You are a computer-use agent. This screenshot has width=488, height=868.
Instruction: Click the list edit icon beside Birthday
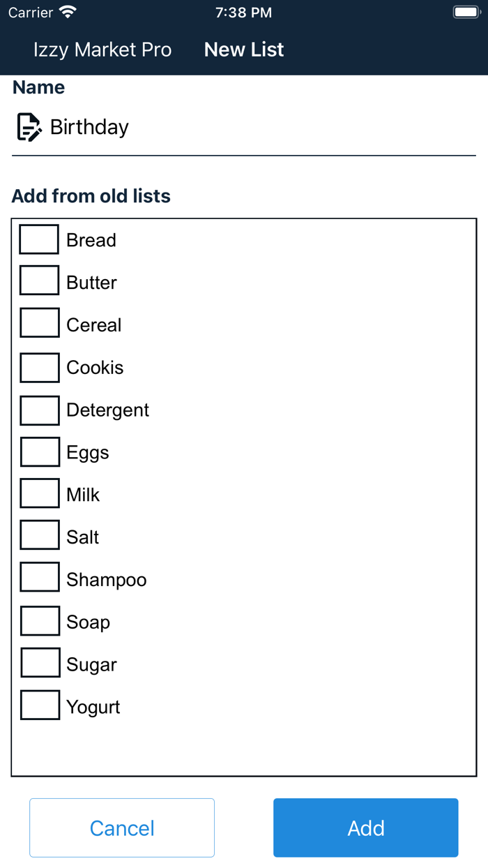click(x=29, y=127)
